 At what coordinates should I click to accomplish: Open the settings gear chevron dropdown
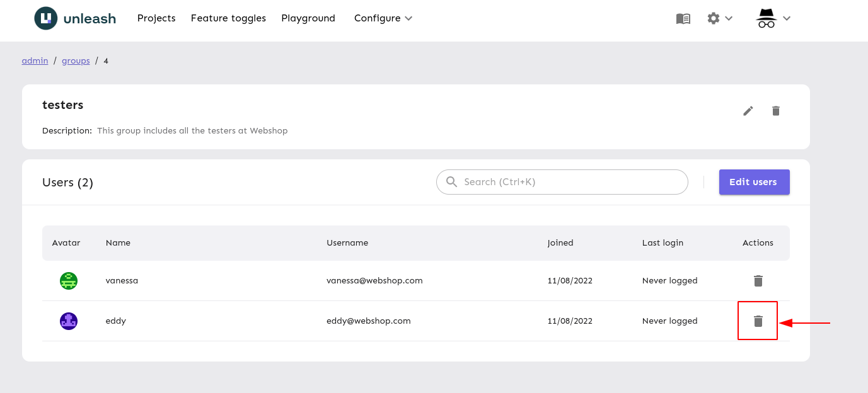tap(728, 18)
